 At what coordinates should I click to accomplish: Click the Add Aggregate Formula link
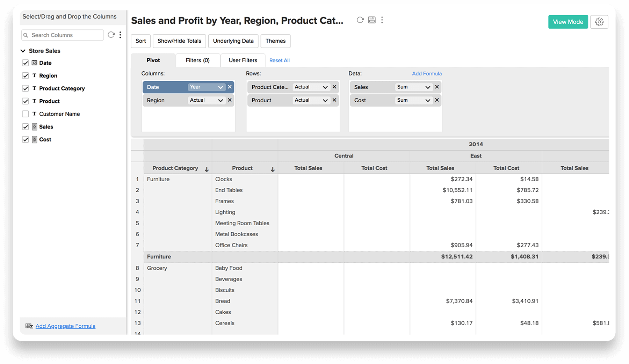coord(65,326)
